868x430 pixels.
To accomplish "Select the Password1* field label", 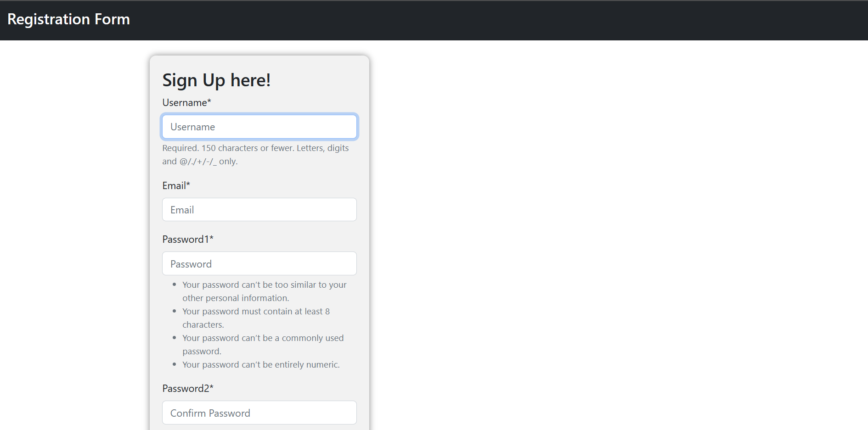I will click(x=188, y=239).
